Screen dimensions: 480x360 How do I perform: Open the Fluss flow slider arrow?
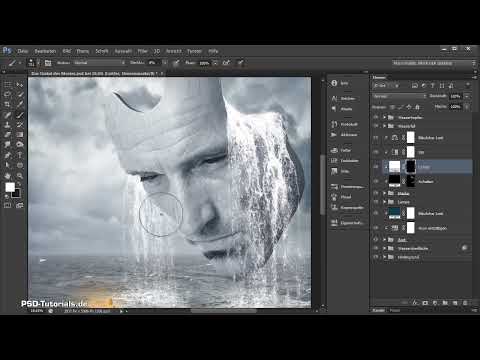(x=215, y=63)
